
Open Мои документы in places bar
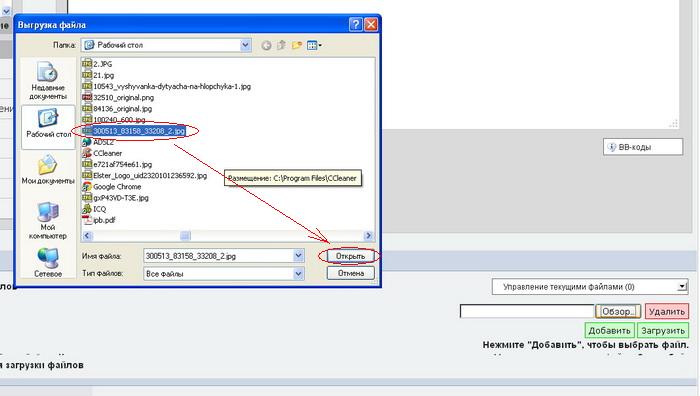[x=48, y=169]
